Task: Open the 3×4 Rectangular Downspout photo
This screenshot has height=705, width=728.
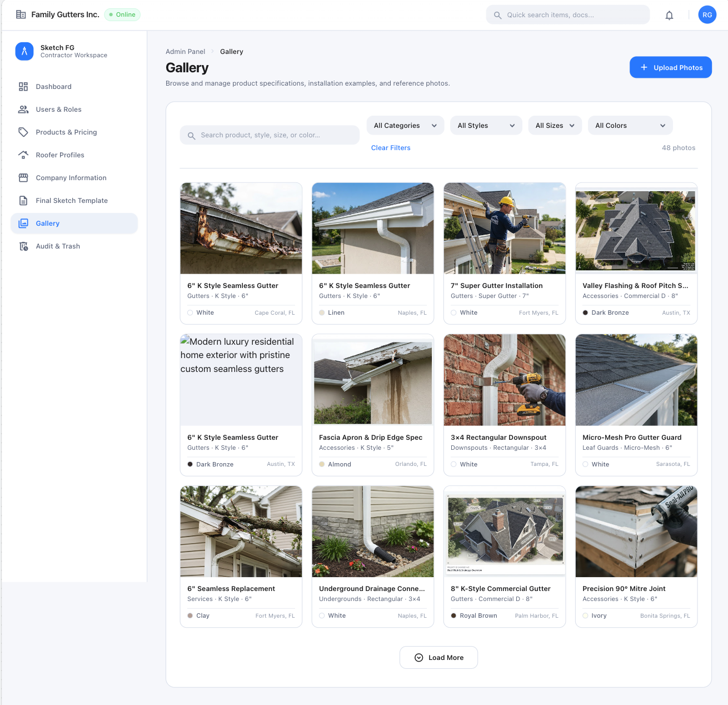Action: click(x=505, y=380)
